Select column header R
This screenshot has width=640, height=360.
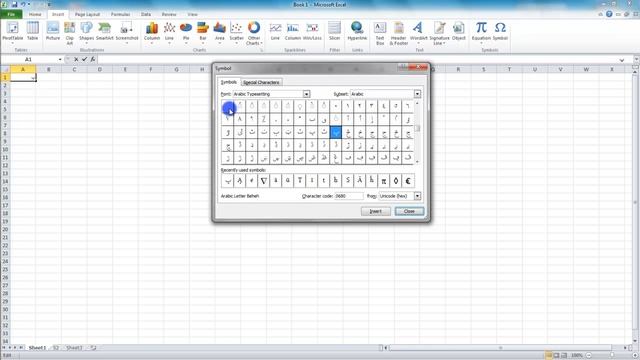(458, 69)
